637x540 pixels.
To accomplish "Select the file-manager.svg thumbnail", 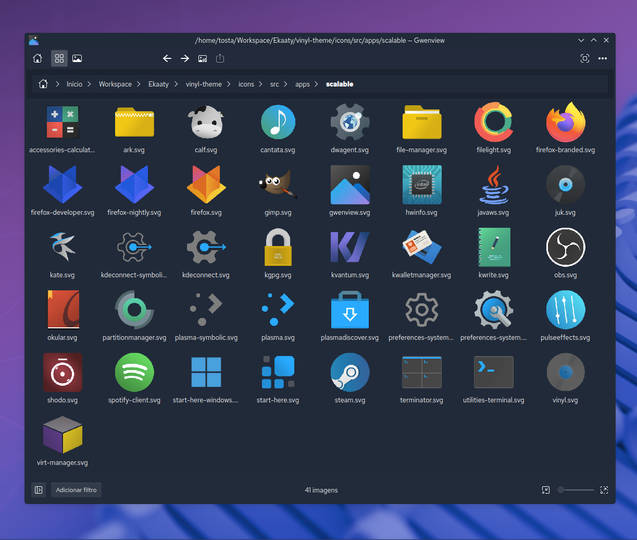I will coord(422,122).
